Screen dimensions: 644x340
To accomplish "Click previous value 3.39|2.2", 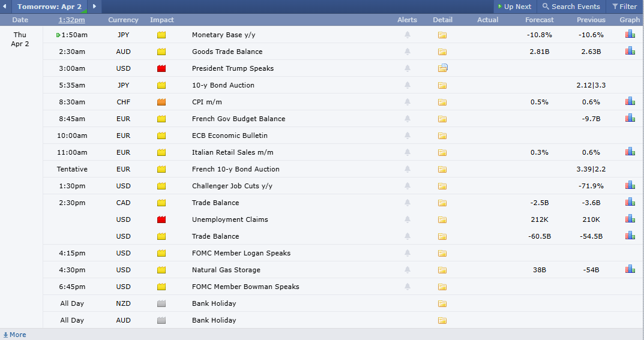I will (x=591, y=169).
